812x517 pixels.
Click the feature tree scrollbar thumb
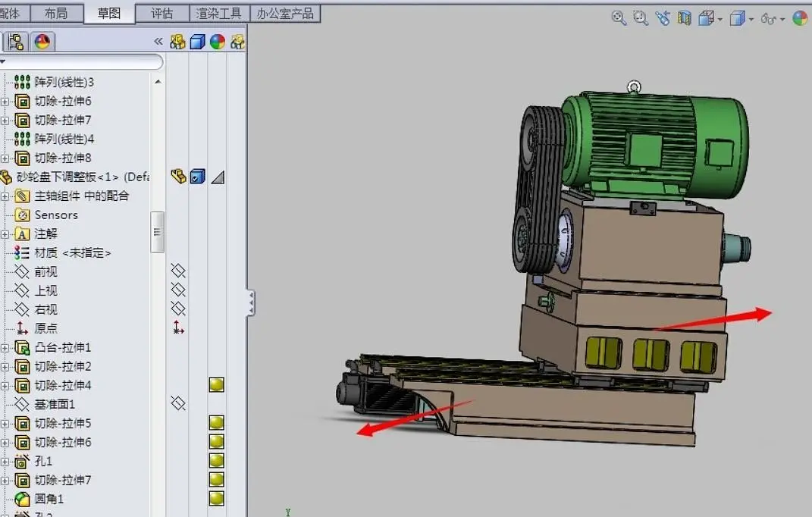coord(158,231)
